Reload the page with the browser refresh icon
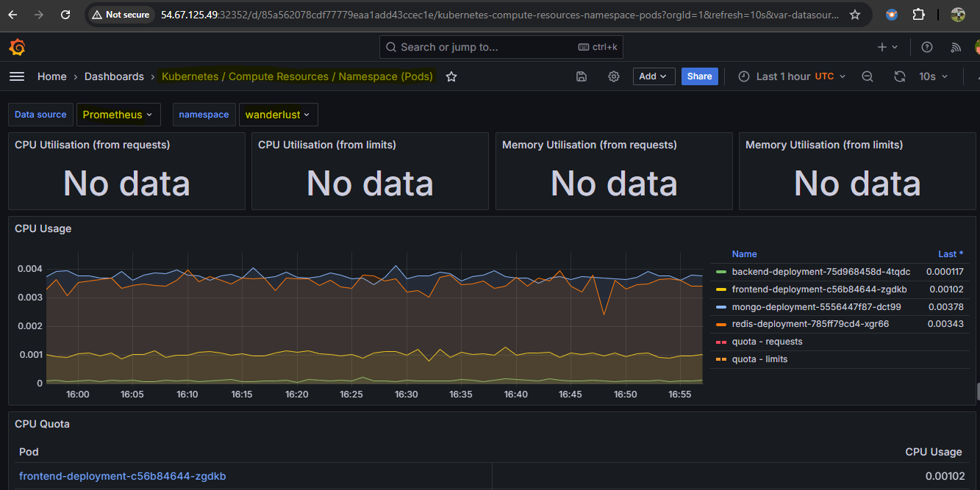 [x=65, y=15]
